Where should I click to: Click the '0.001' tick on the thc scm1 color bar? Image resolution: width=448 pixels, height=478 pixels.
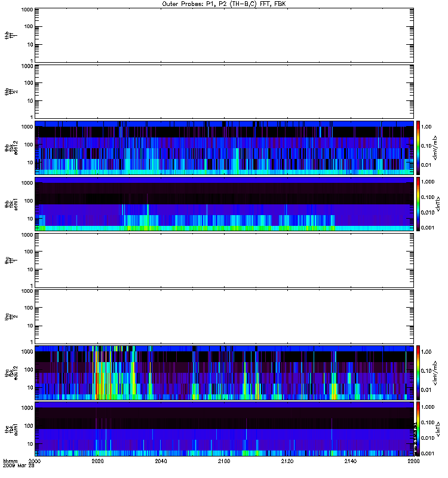[x=428, y=454]
